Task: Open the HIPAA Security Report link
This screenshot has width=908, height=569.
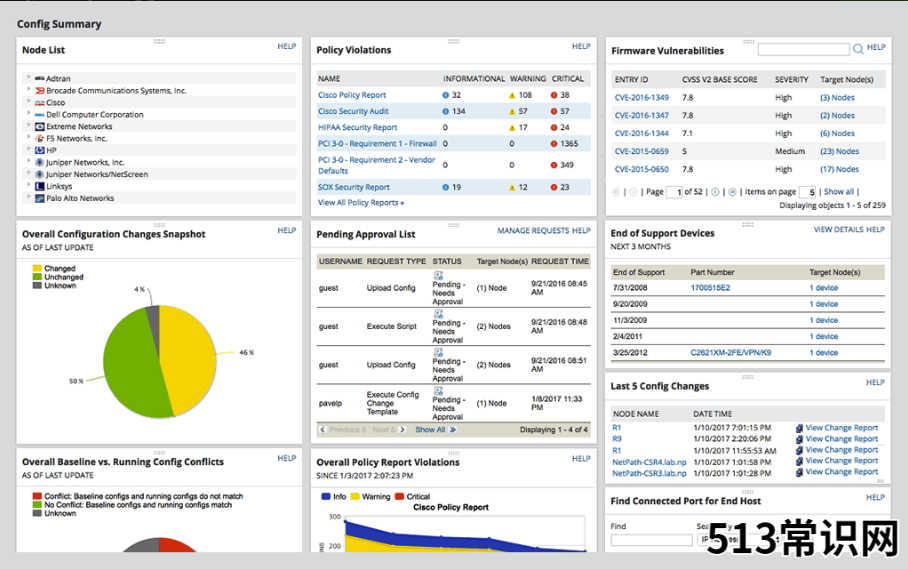Action: tap(357, 127)
